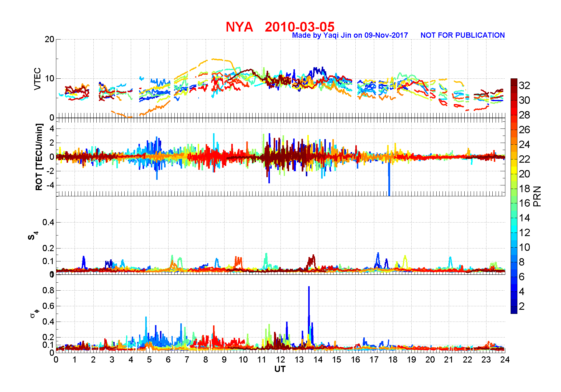Click the dark red top of PRN colorbar
This screenshot has height=392, width=561.
[x=514, y=82]
